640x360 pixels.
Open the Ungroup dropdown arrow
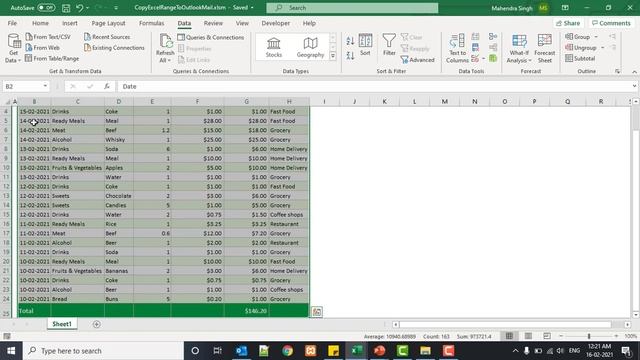pos(602,48)
